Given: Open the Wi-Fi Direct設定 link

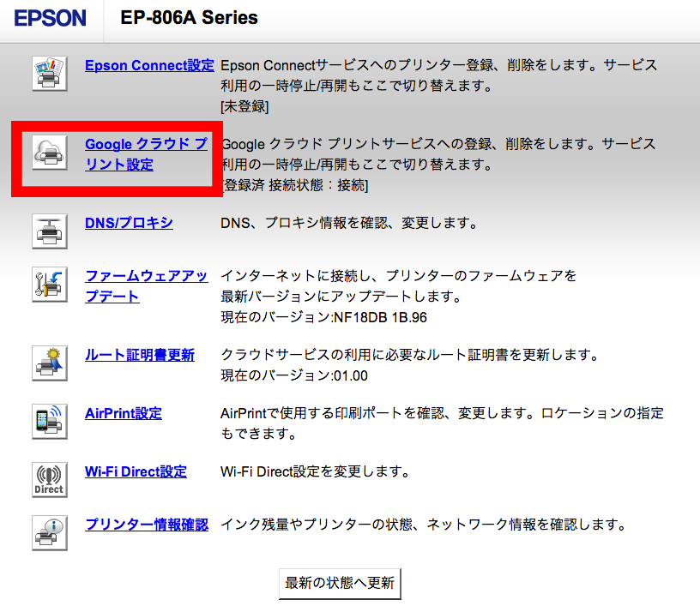Looking at the screenshot, I should click(136, 472).
